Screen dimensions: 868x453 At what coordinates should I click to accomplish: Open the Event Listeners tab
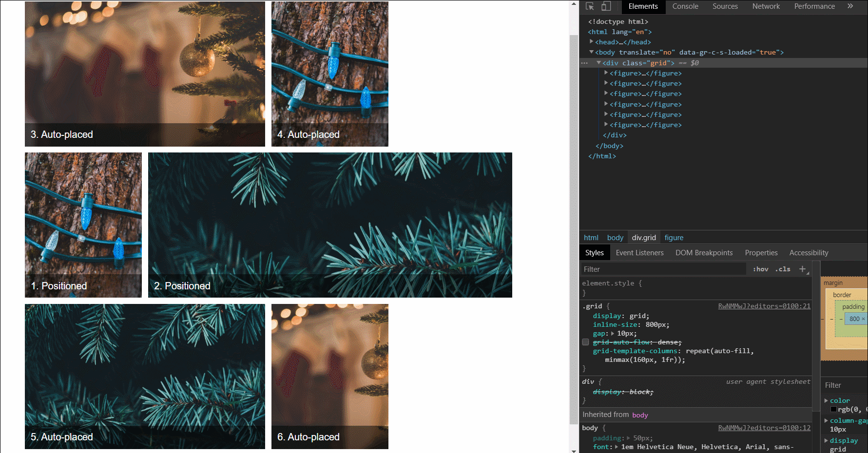coord(639,253)
